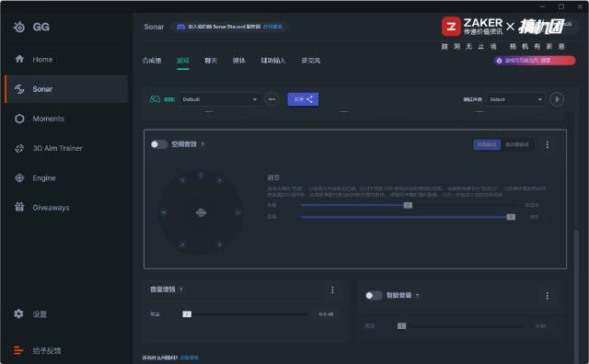This screenshot has width=589, height=364.
Task: Open the spatial audio panel kebab menu
Action: (x=548, y=144)
